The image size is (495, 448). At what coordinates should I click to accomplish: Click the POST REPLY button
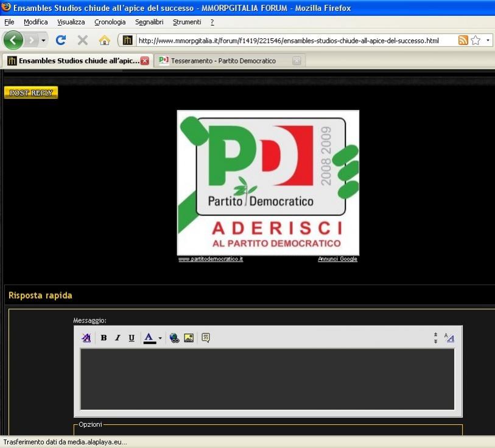pos(31,93)
